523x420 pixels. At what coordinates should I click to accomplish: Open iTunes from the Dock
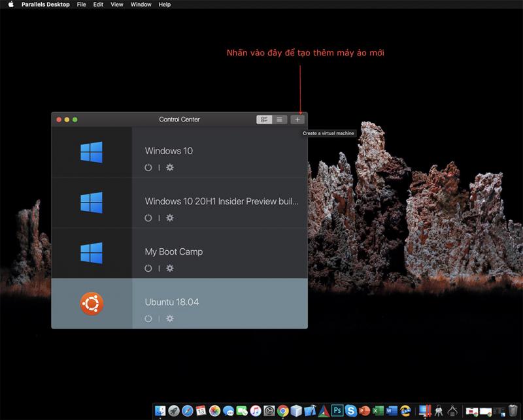point(256,411)
